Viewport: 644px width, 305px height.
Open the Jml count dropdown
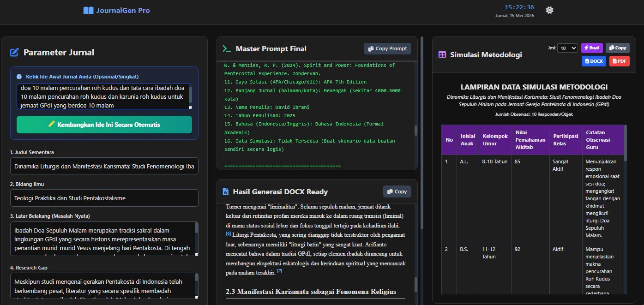pyautogui.click(x=567, y=48)
